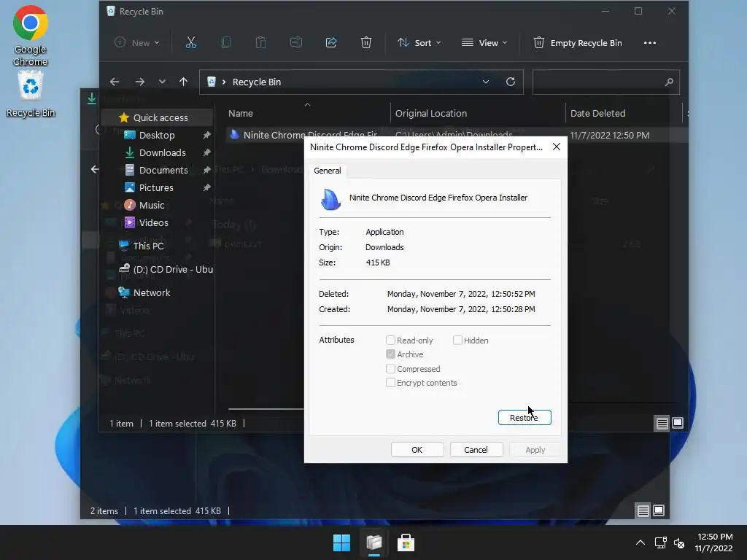Open File Explorer from the taskbar
747x560 pixels.
pos(374,542)
